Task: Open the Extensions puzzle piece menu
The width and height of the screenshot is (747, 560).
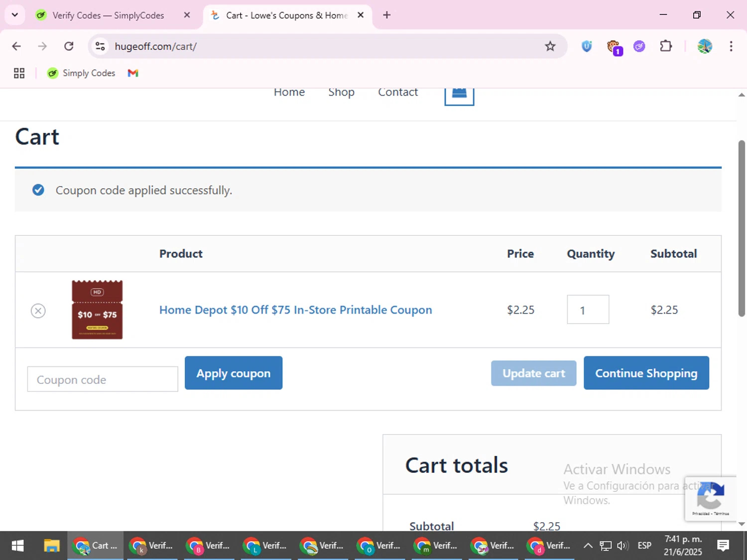Action: tap(666, 46)
